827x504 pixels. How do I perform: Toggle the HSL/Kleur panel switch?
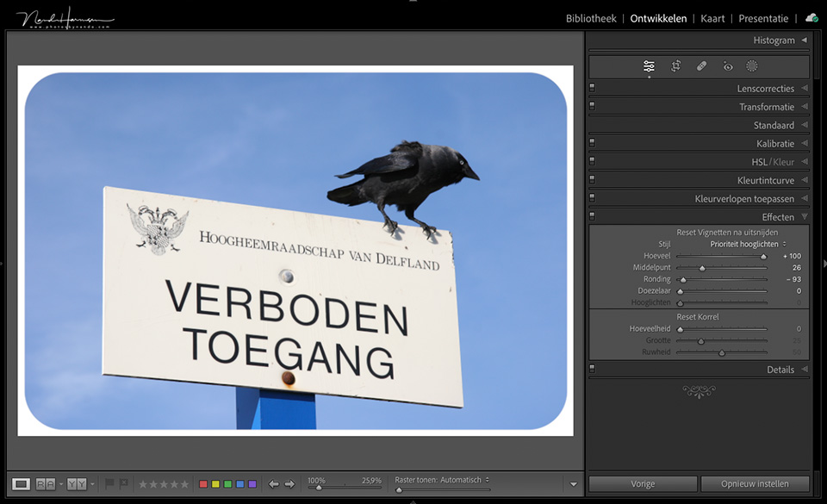592,161
